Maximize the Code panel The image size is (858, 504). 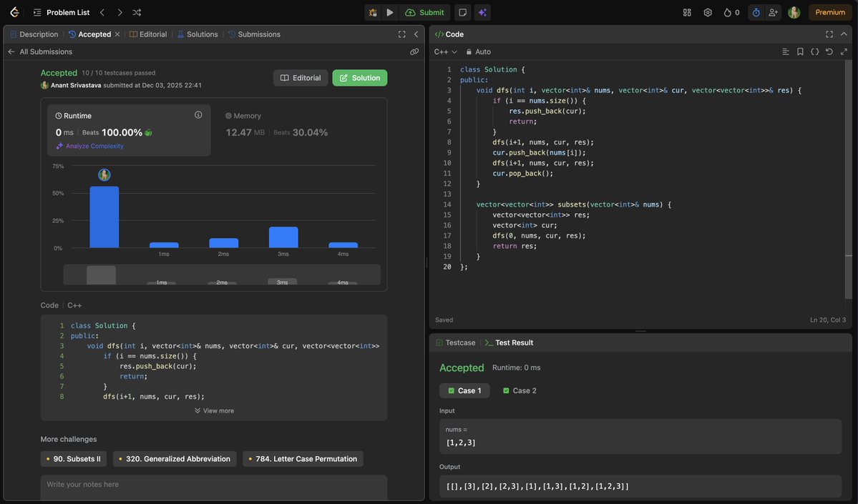pos(829,34)
